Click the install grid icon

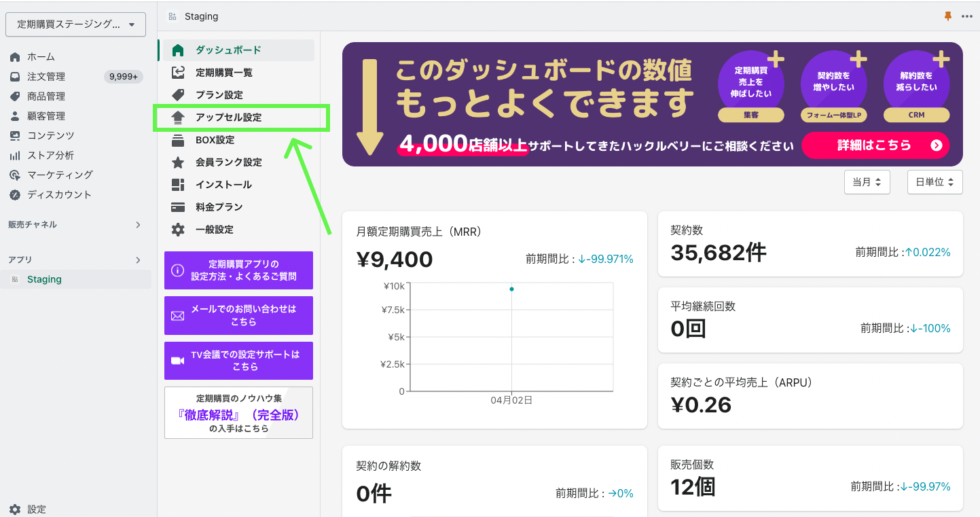point(178,185)
